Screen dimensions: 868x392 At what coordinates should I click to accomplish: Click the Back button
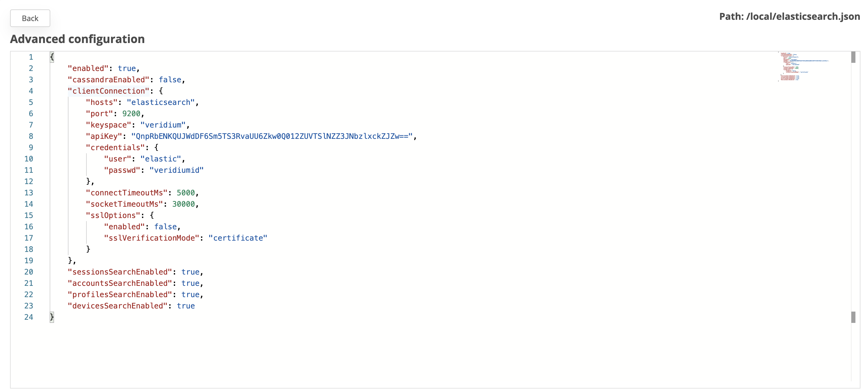tap(30, 18)
